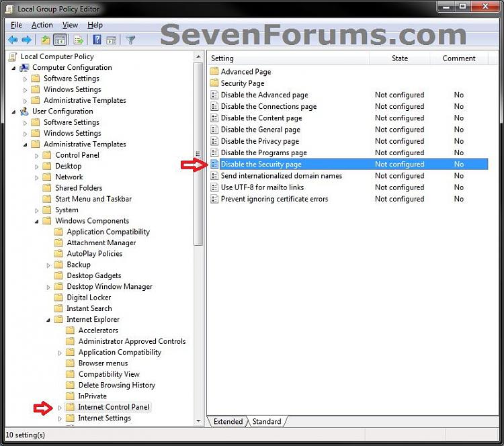Click the Disable the General page policy icon
The width and height of the screenshot is (504, 446).
point(214,130)
